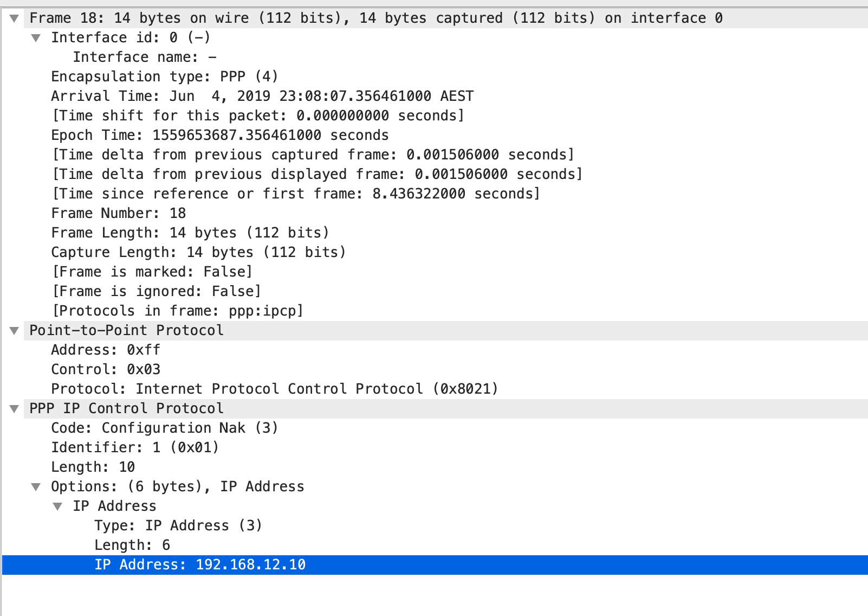Select the Protocols in frame: ppp:ipcp row

177,311
